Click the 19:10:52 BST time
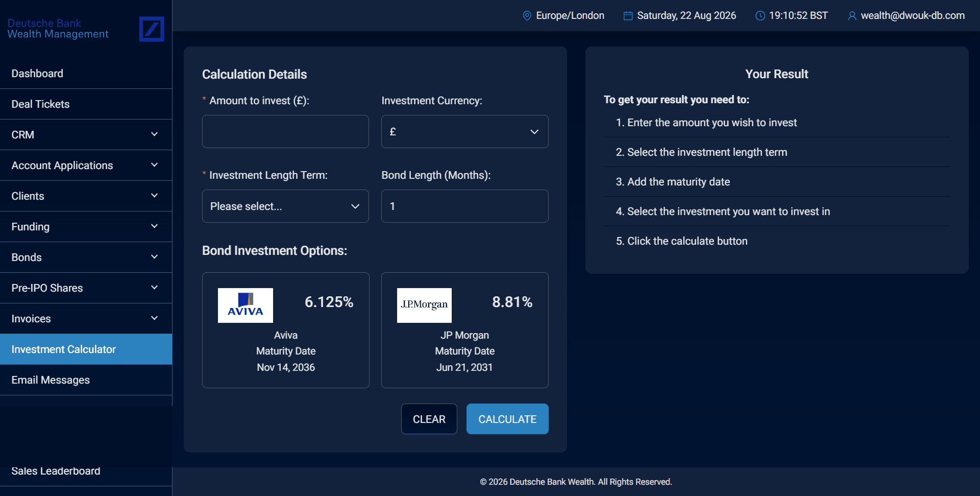980x496 pixels. pyautogui.click(x=798, y=16)
